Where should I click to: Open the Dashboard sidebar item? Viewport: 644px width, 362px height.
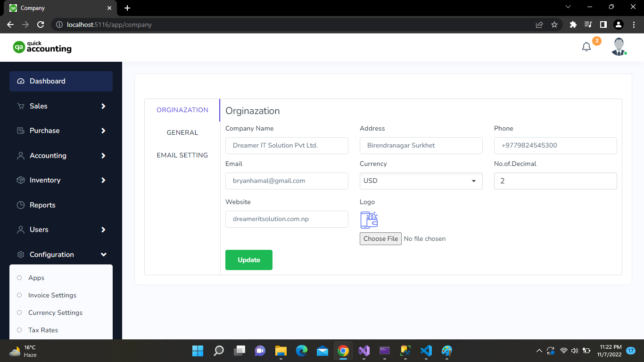coord(61,81)
